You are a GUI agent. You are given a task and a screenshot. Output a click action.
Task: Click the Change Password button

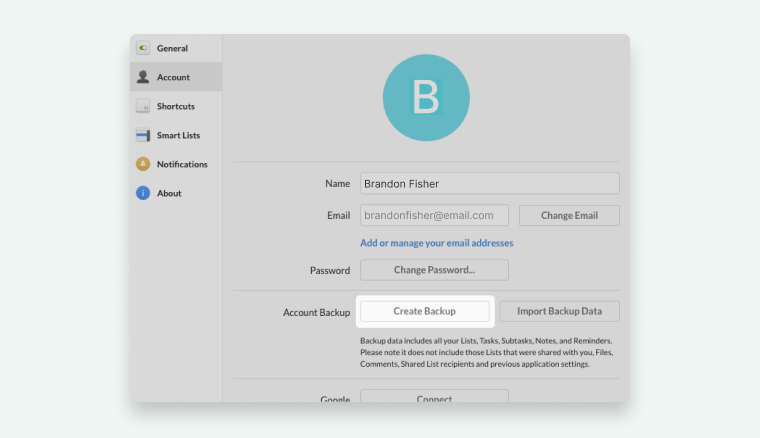pyautogui.click(x=434, y=270)
